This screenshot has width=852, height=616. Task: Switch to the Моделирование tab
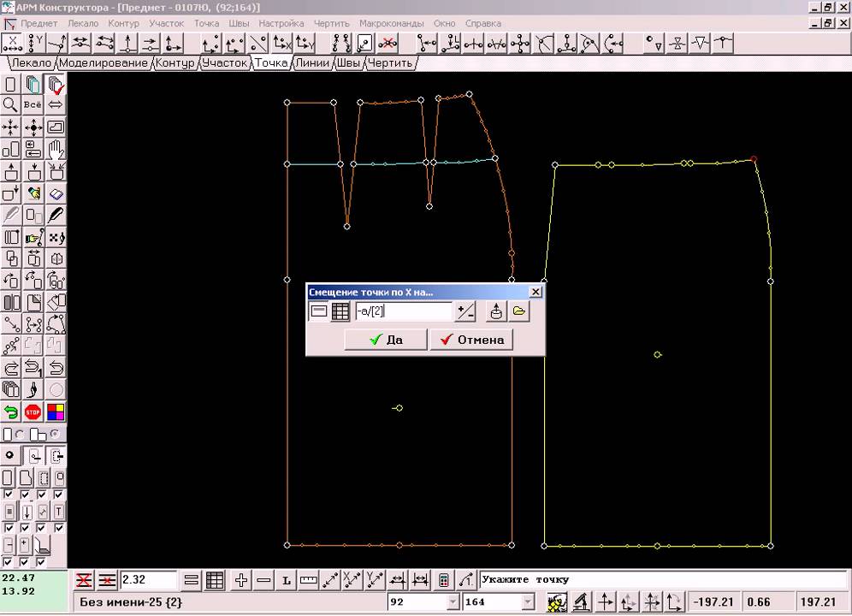pos(104,63)
